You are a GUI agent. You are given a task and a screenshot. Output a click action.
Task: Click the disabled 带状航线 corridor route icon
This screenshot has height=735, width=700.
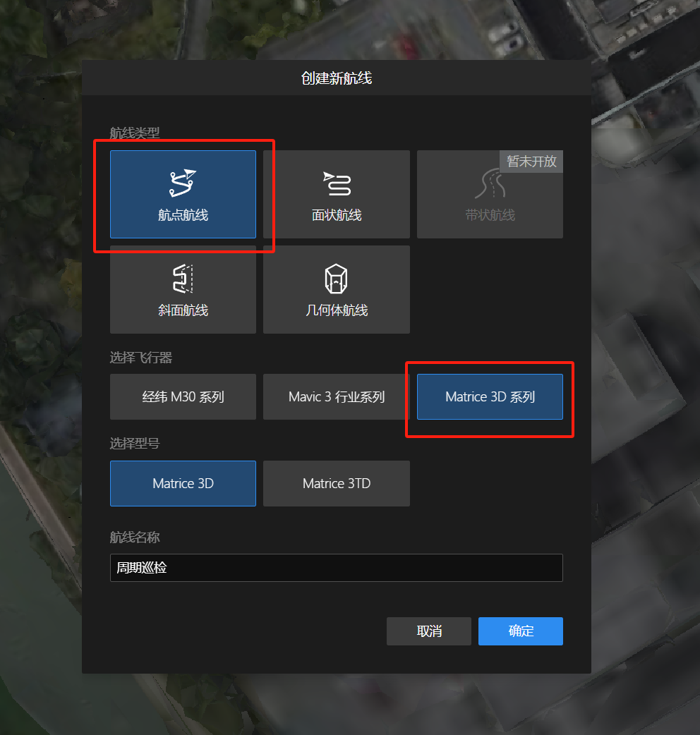coord(490,183)
